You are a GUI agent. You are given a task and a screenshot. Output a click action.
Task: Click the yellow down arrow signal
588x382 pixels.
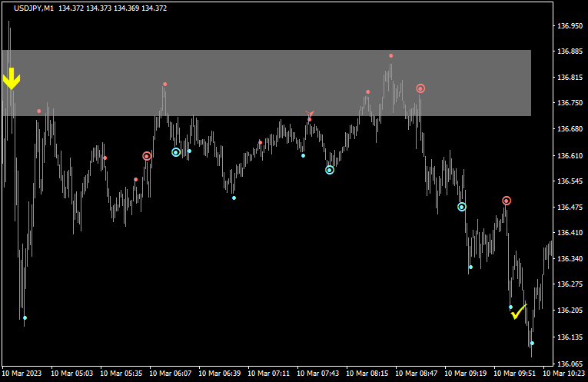coord(11,78)
